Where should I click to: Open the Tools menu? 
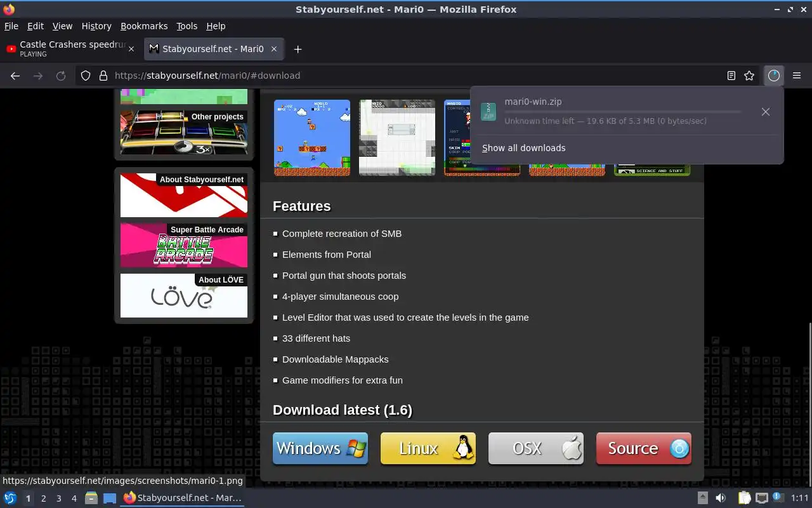click(x=187, y=26)
